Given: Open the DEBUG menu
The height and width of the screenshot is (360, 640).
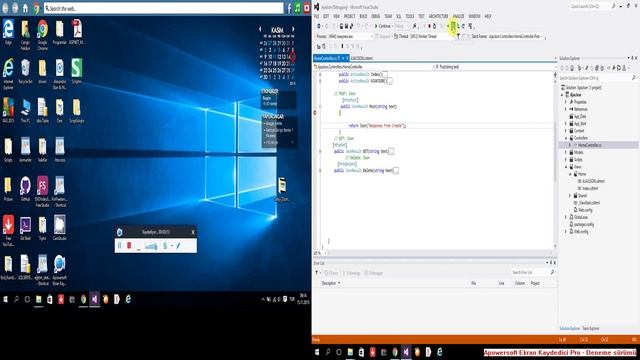Looking at the screenshot, I should click(x=376, y=16).
